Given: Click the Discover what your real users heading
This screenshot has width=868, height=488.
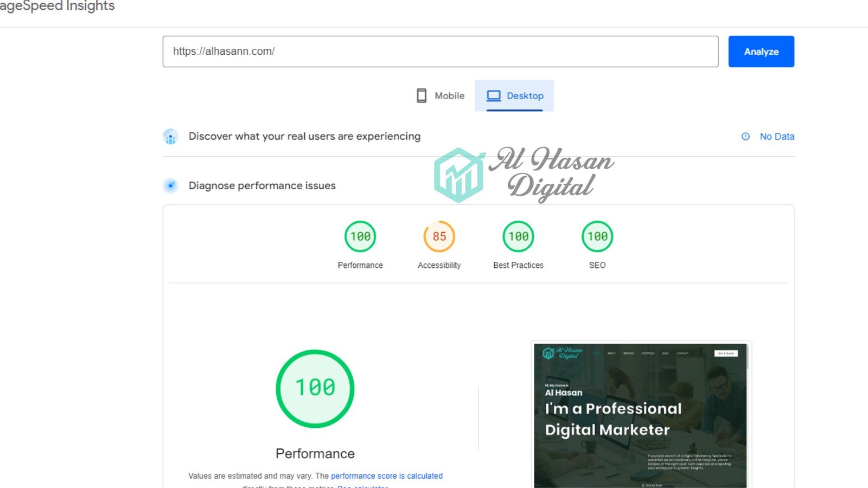Looking at the screenshot, I should (x=304, y=136).
